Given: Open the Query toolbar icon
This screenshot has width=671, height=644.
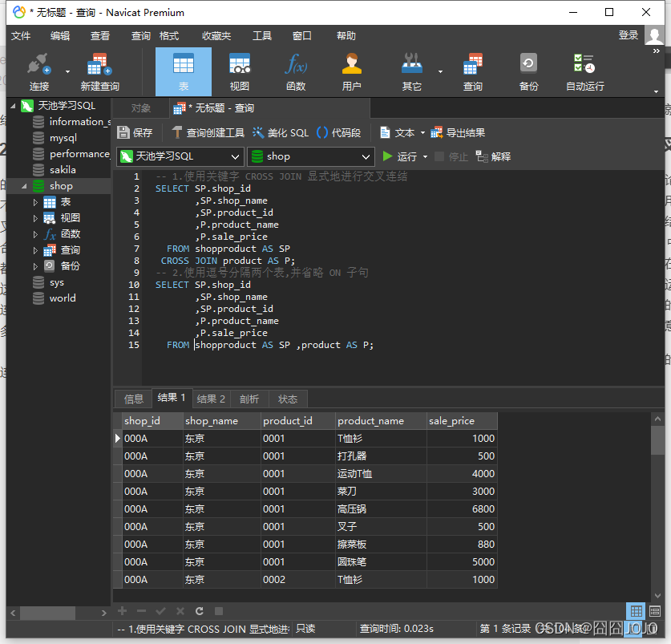Looking at the screenshot, I should tap(472, 72).
